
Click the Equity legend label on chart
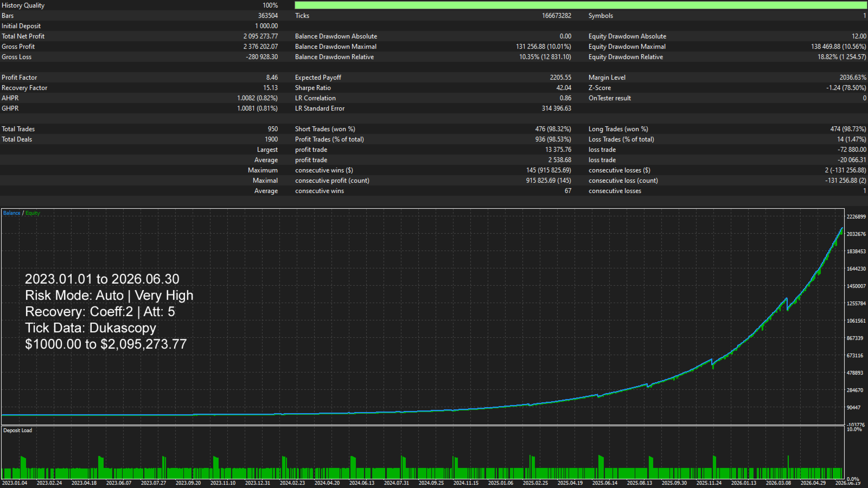click(x=33, y=213)
